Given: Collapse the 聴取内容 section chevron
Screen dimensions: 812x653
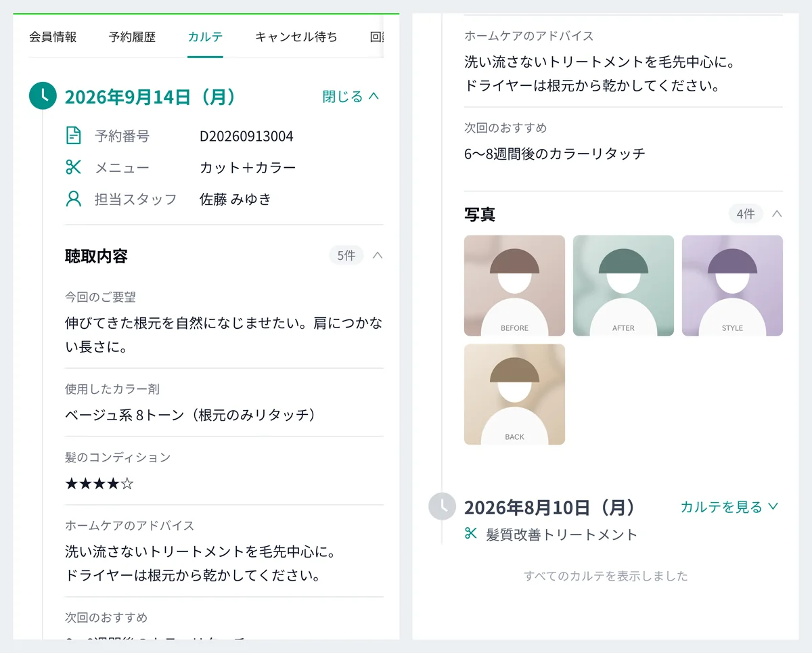Looking at the screenshot, I should (x=378, y=255).
